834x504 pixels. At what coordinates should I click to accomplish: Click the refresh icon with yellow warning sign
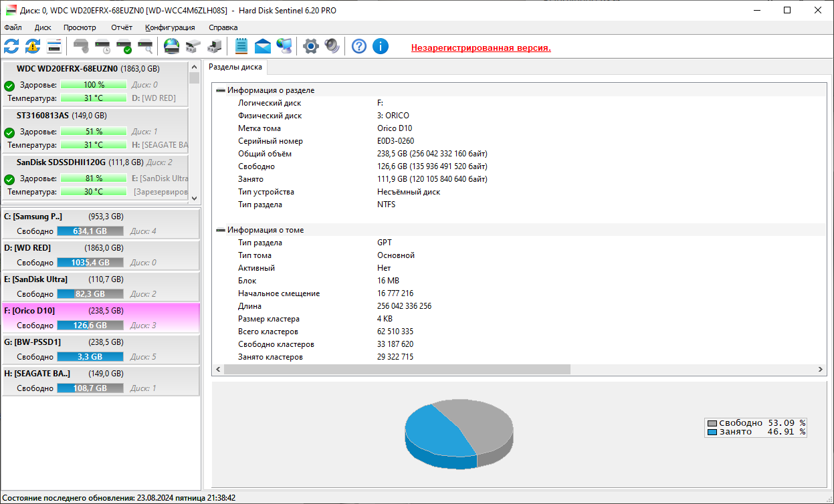click(33, 46)
